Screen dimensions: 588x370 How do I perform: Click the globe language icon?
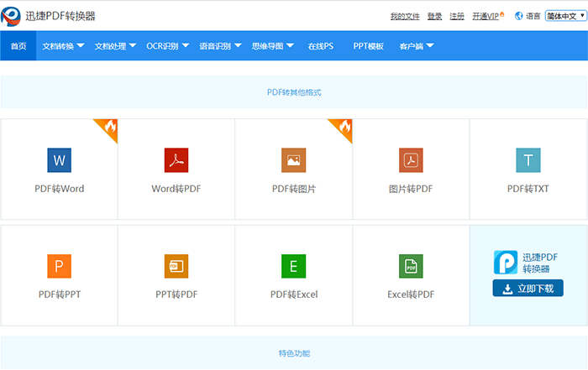pos(518,16)
